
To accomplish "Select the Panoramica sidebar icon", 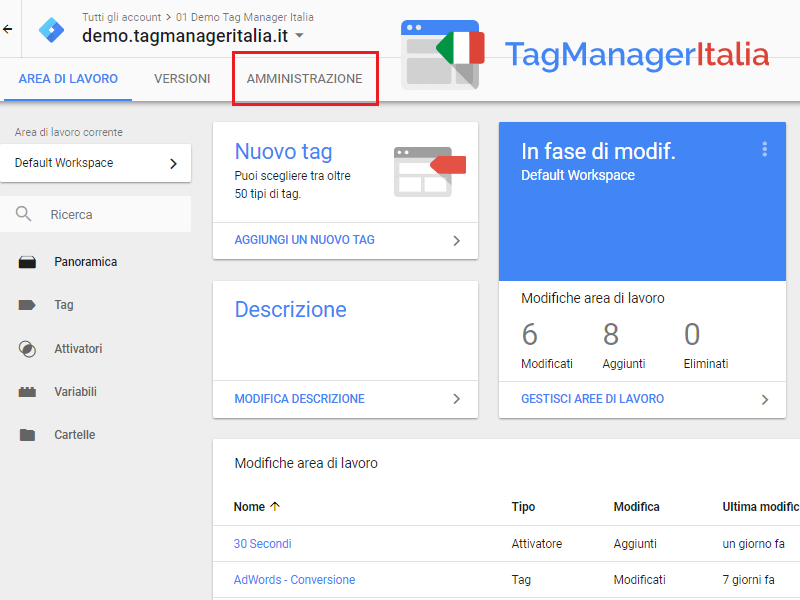I will [28, 261].
